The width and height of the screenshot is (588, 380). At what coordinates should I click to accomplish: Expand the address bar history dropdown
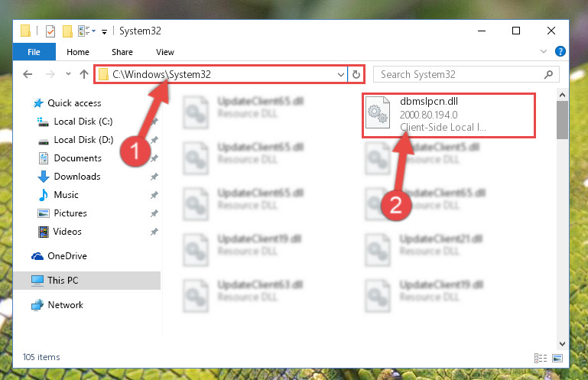click(340, 75)
